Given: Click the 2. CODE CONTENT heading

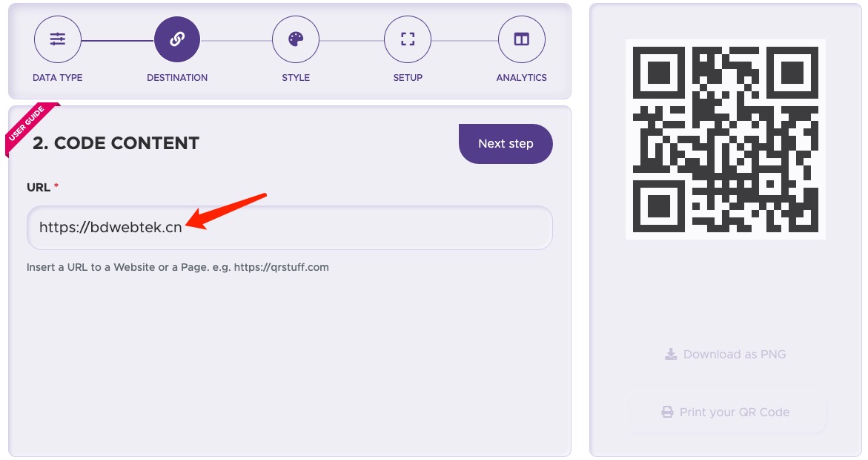Looking at the screenshot, I should [x=116, y=143].
